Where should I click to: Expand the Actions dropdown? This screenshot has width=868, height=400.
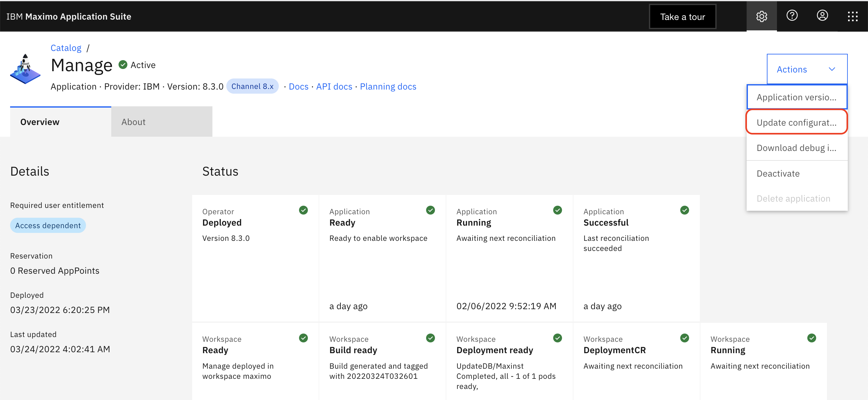tap(806, 70)
